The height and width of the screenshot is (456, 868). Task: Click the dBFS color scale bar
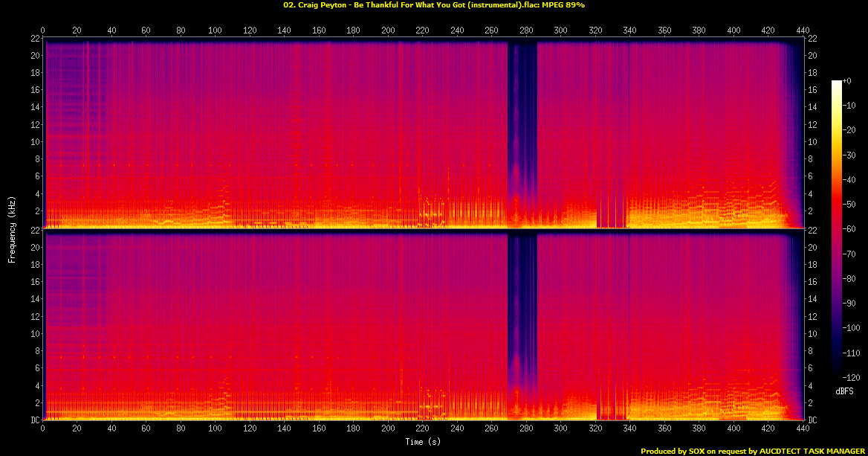836,229
